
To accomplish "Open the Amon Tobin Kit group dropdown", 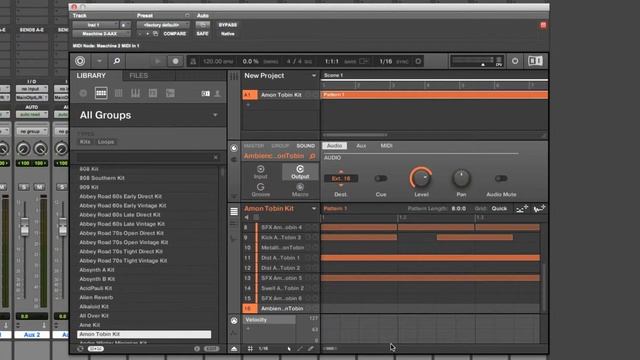I will point(314,209).
